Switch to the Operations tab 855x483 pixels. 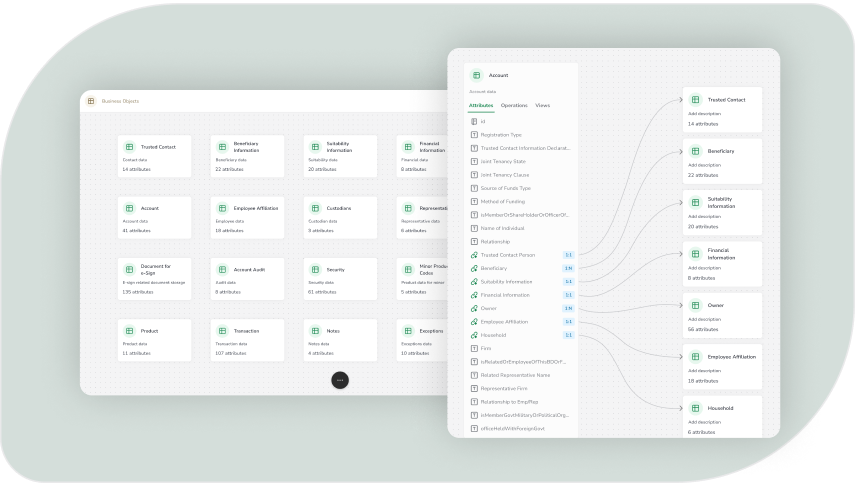(514, 105)
